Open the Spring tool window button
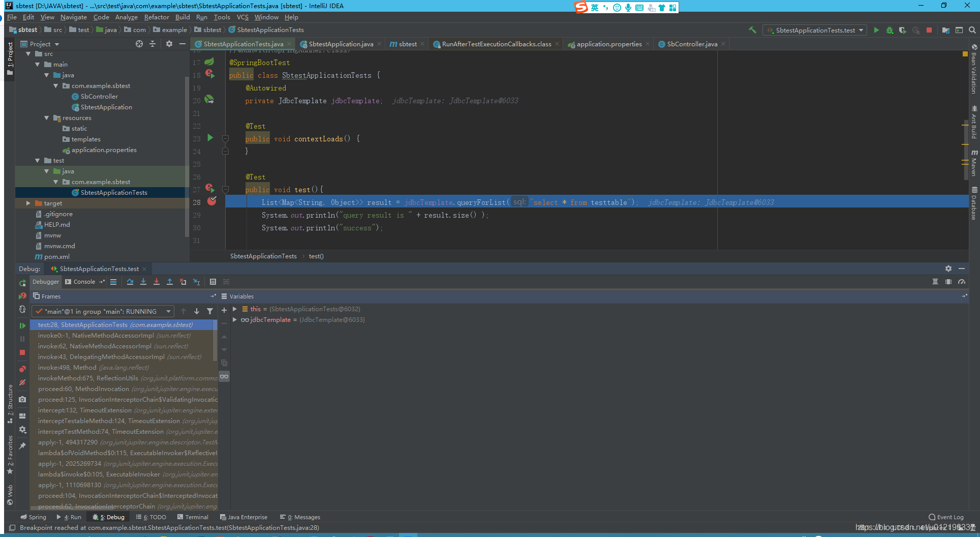This screenshot has width=980, height=537. click(x=34, y=517)
